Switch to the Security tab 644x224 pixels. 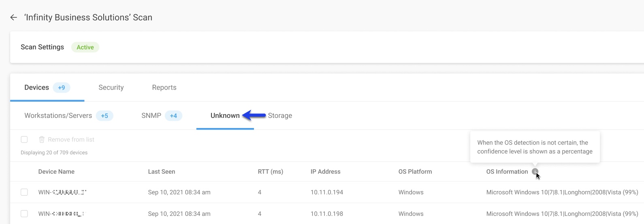point(111,87)
